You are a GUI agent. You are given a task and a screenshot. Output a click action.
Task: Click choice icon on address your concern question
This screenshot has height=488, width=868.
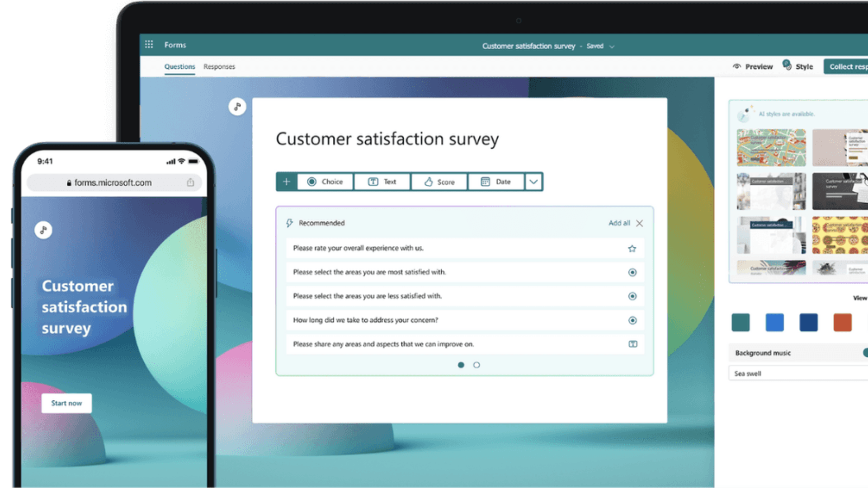point(632,320)
